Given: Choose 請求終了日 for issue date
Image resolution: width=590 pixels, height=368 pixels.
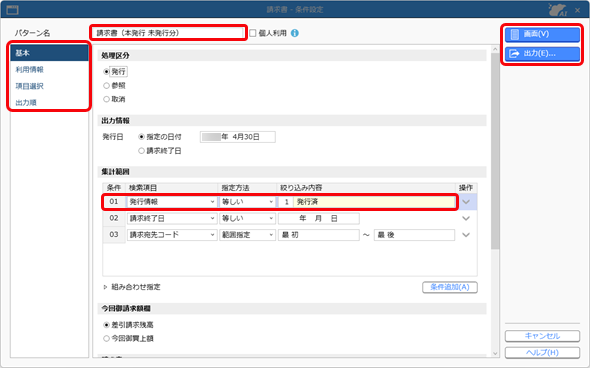Looking at the screenshot, I should [x=141, y=151].
